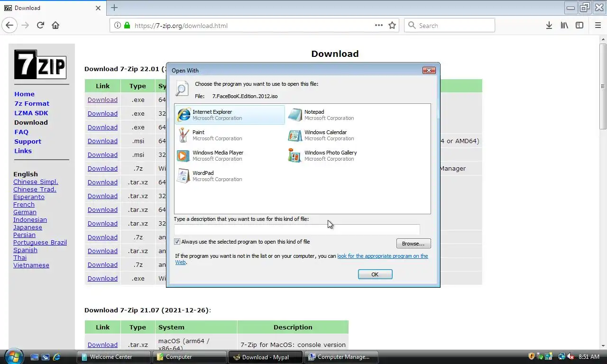Close the Download browser tab
The width and height of the screenshot is (607, 364).
(x=98, y=8)
